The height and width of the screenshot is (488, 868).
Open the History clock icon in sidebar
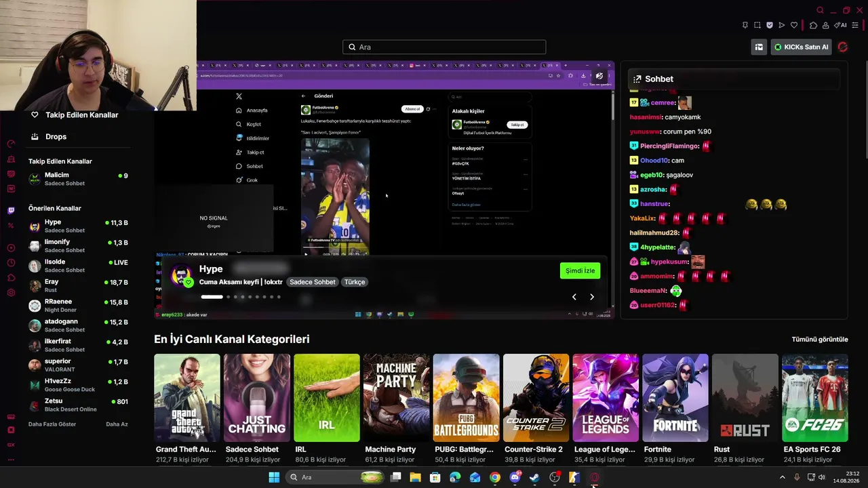[x=11, y=263]
